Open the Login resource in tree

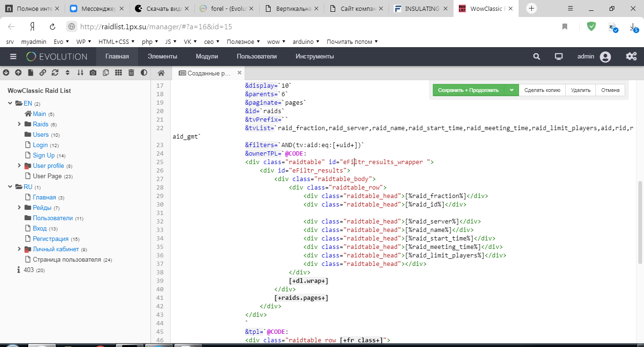[x=40, y=145]
